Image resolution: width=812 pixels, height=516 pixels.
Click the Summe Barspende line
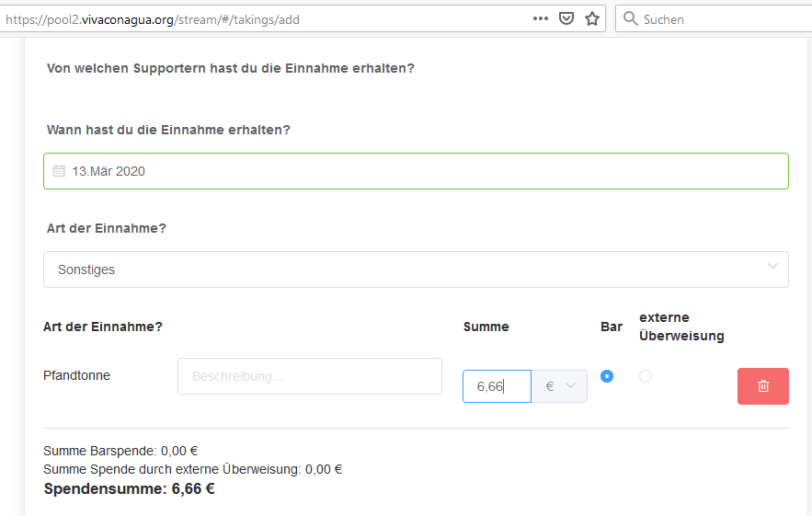click(x=120, y=451)
